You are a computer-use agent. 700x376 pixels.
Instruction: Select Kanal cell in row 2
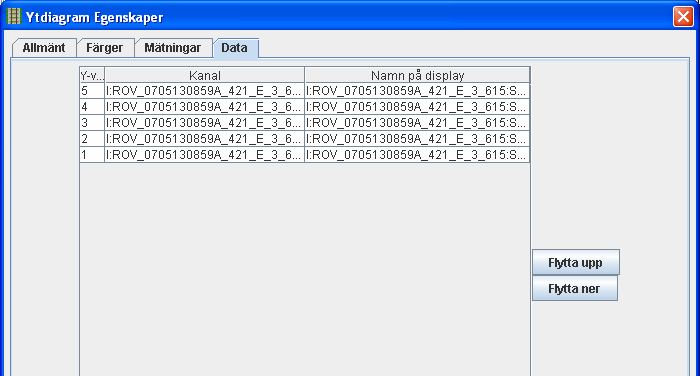[204, 139]
